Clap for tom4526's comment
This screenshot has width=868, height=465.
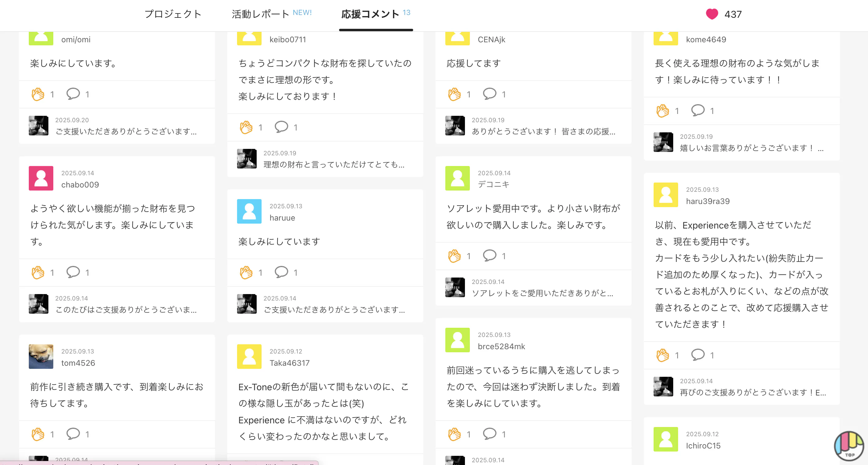pos(38,434)
